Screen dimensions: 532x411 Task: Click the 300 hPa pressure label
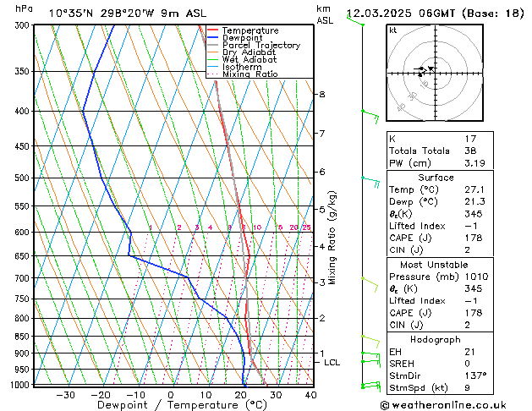(24, 25)
